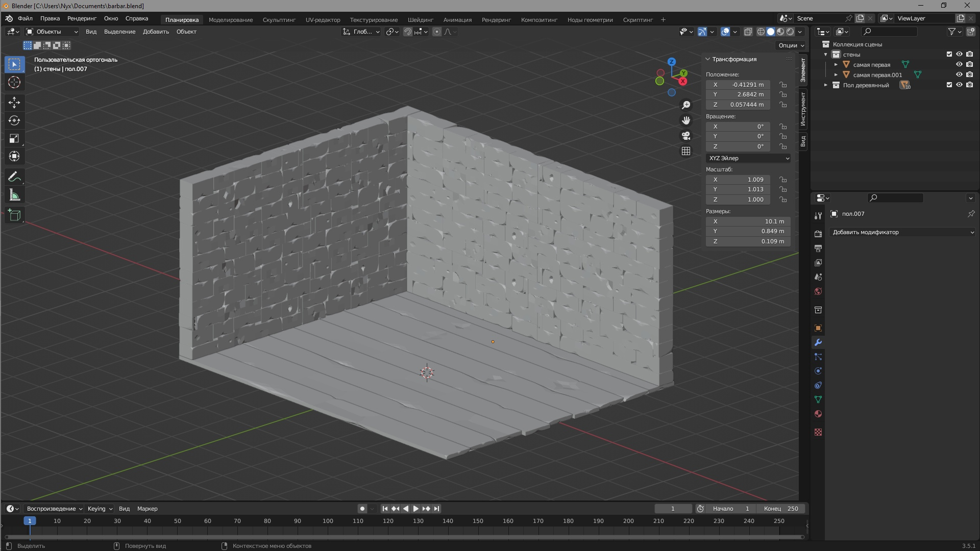Switch to wireframe viewport shading

click(x=761, y=32)
